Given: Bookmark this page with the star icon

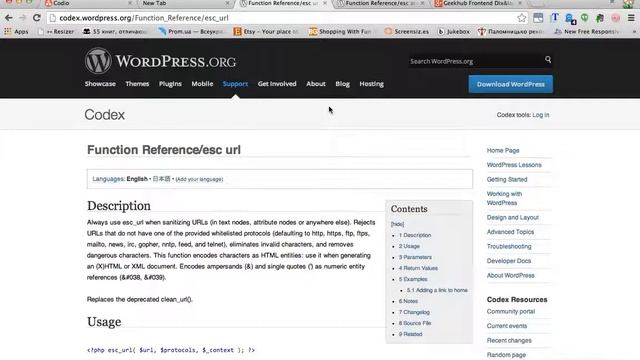Looking at the screenshot, I should (x=522, y=18).
